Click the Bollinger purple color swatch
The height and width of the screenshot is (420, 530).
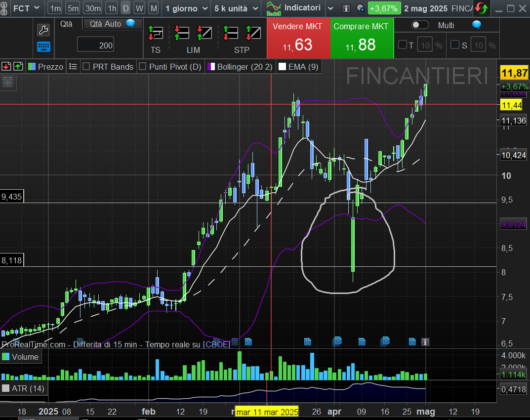pyautogui.click(x=211, y=66)
